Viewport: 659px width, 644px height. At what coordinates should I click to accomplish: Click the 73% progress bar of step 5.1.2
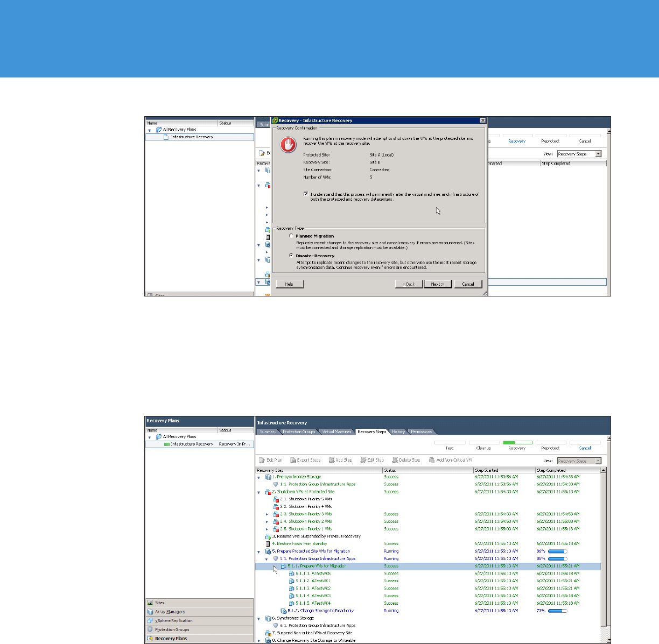tap(557, 611)
